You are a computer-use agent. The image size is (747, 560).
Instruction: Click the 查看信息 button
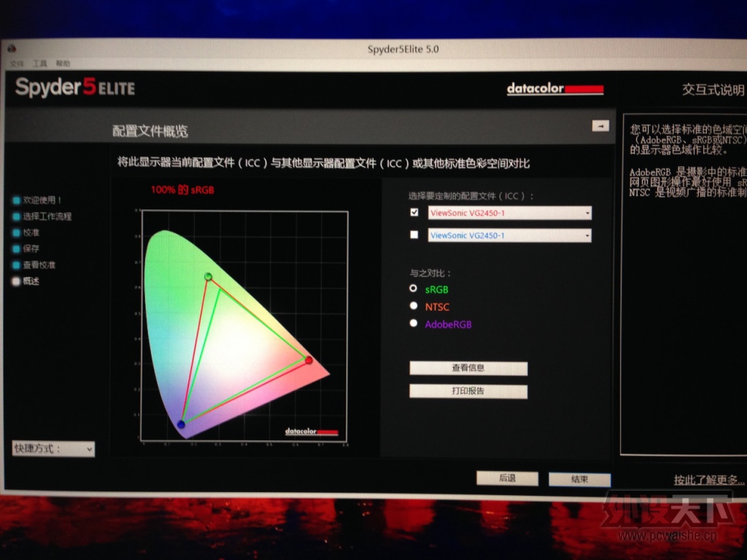[468, 368]
